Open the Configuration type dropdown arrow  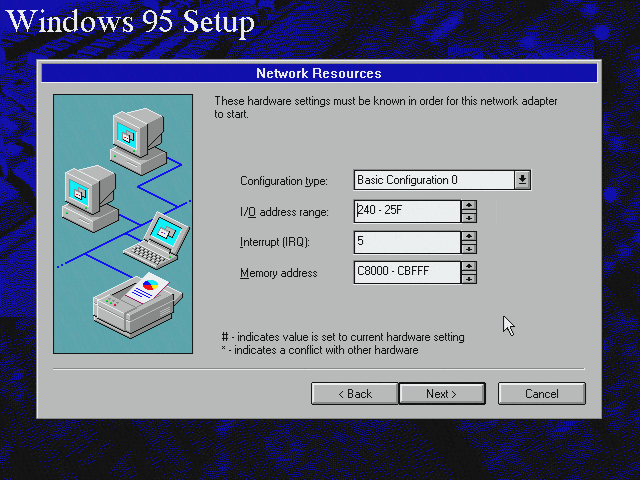coord(522,180)
